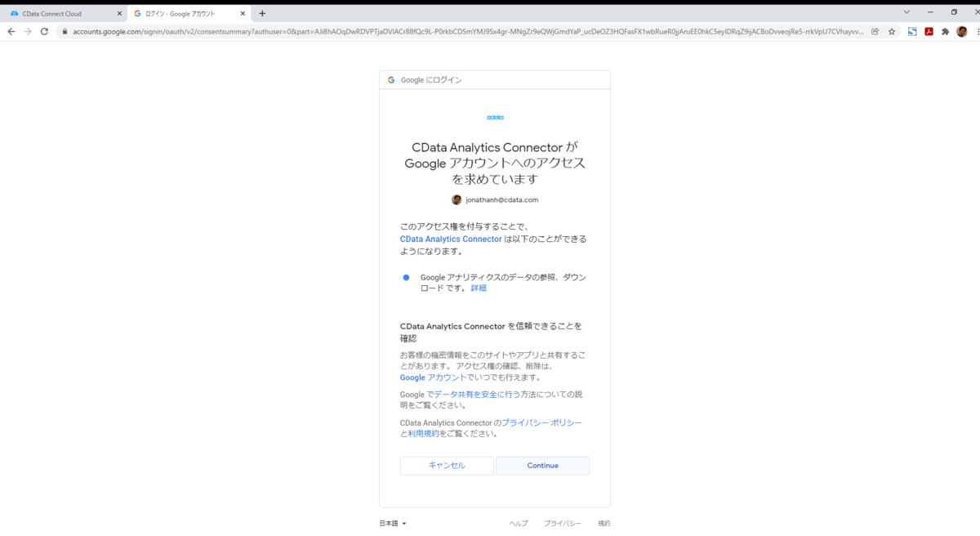Image resolution: width=980 pixels, height=536 pixels.
Task: Click the address bar URL
Action: tap(468, 31)
